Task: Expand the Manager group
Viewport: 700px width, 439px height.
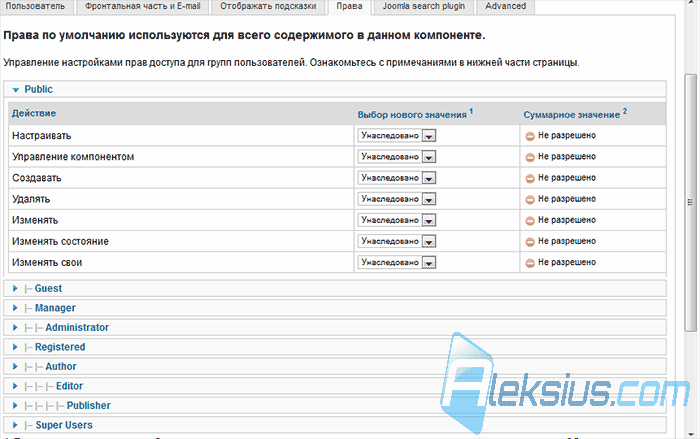Action: pyautogui.click(x=335, y=308)
